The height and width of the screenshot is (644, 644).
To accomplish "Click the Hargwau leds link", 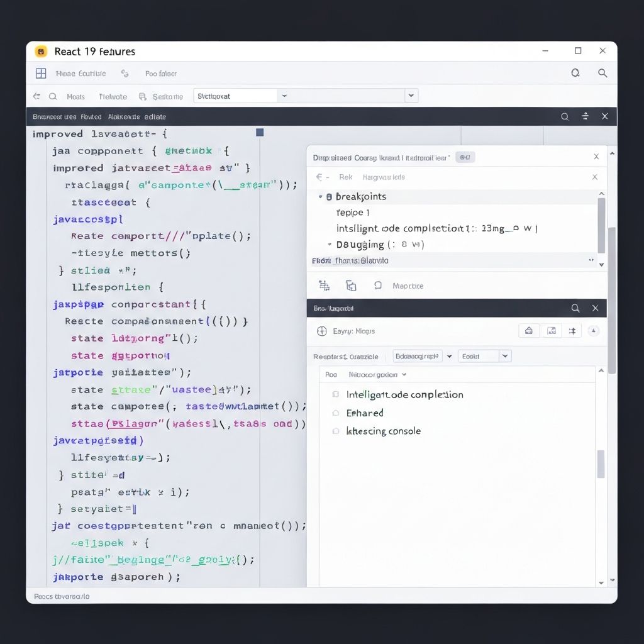I will [x=384, y=177].
